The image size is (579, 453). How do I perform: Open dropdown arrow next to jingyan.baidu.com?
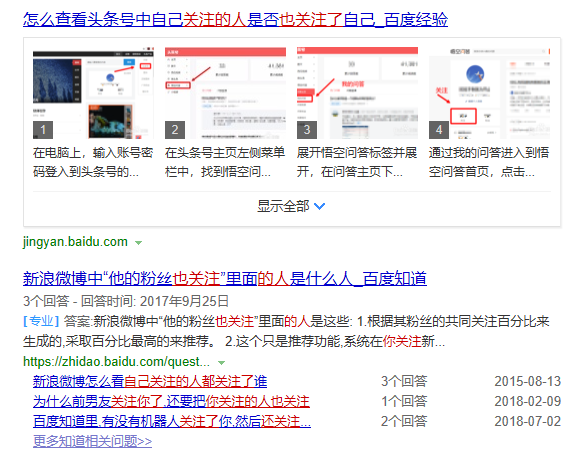tap(138, 243)
